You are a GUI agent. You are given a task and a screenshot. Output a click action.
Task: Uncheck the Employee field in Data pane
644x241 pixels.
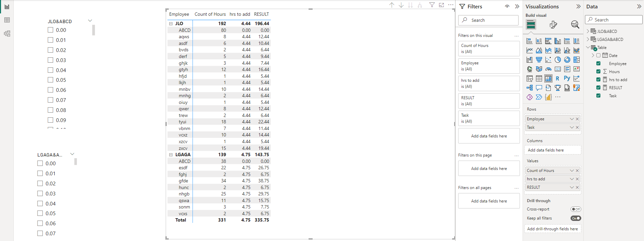click(x=598, y=63)
